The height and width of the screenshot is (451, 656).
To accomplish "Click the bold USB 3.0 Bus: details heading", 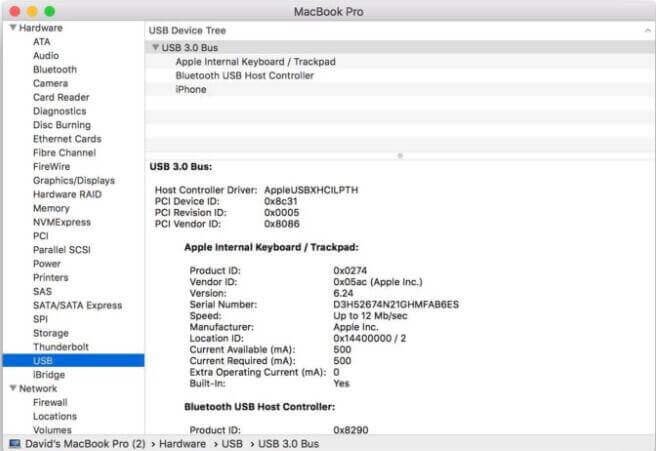I will tap(181, 167).
